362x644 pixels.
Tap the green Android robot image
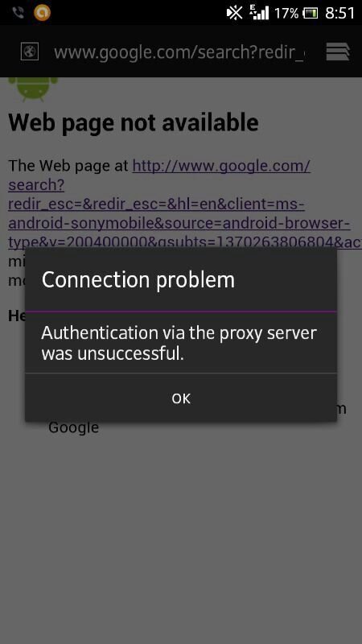(33, 89)
